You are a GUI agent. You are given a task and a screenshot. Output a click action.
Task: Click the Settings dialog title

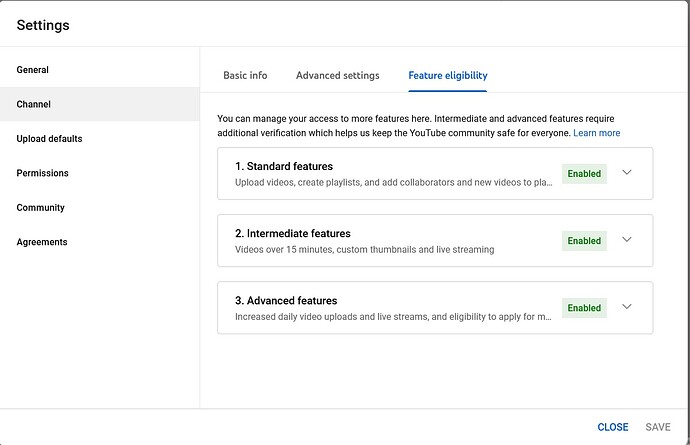point(43,25)
